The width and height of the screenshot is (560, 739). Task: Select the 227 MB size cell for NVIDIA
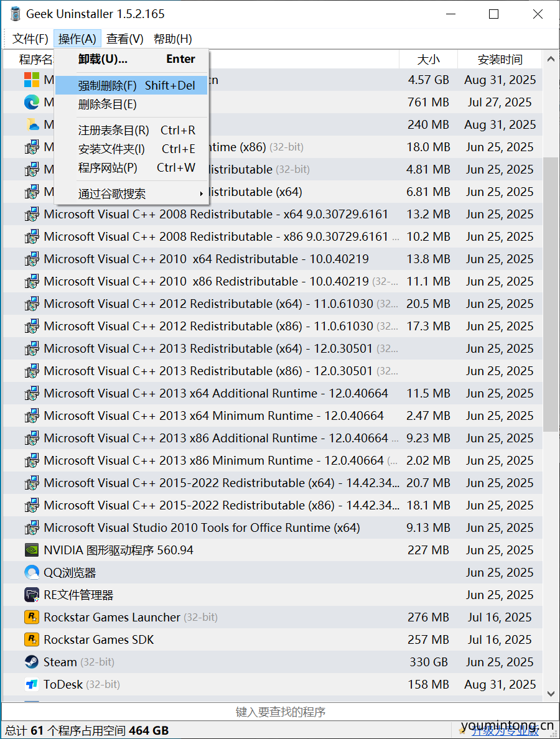429,550
